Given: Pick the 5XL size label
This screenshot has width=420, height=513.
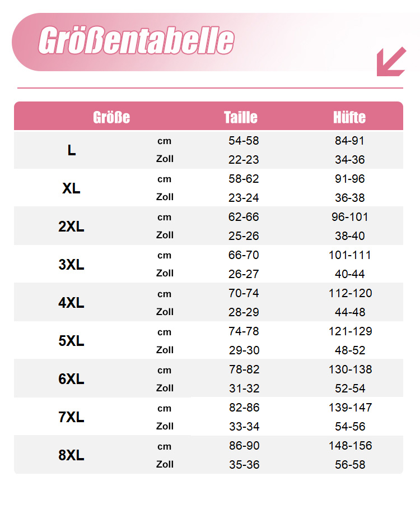Looking at the screenshot, I should pyautogui.click(x=71, y=341).
